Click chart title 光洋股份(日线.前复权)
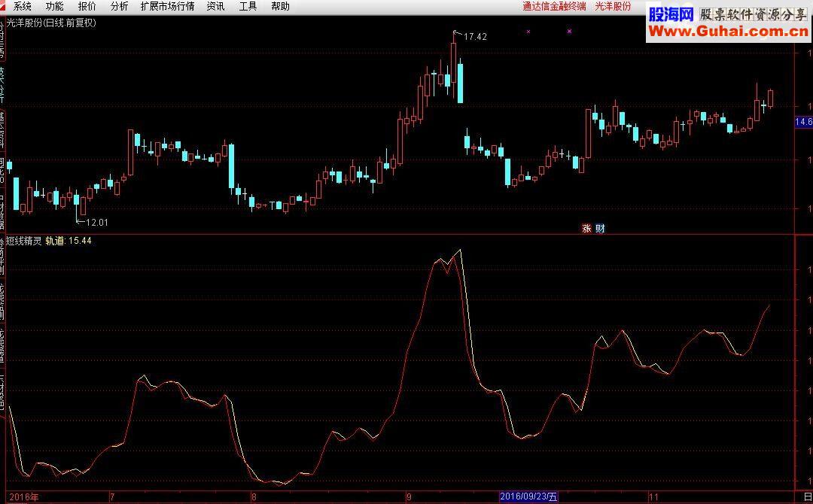Screen dimensions: 813x504 pyautogui.click(x=51, y=23)
